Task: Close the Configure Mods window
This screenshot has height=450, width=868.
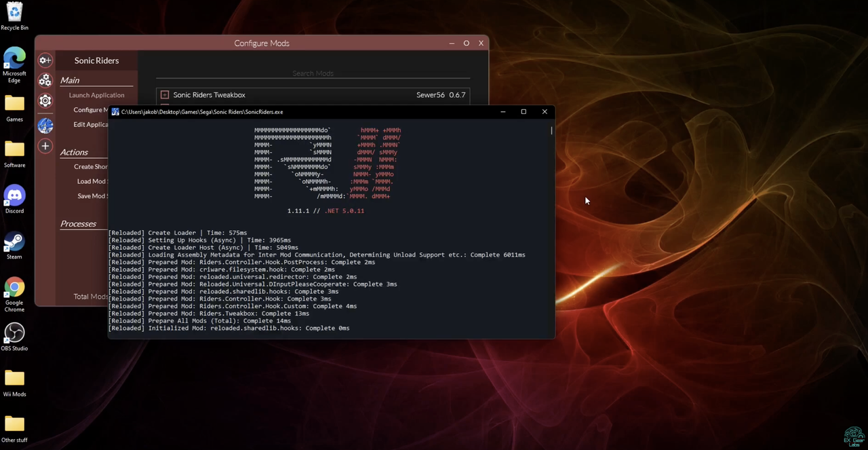Action: tap(481, 43)
